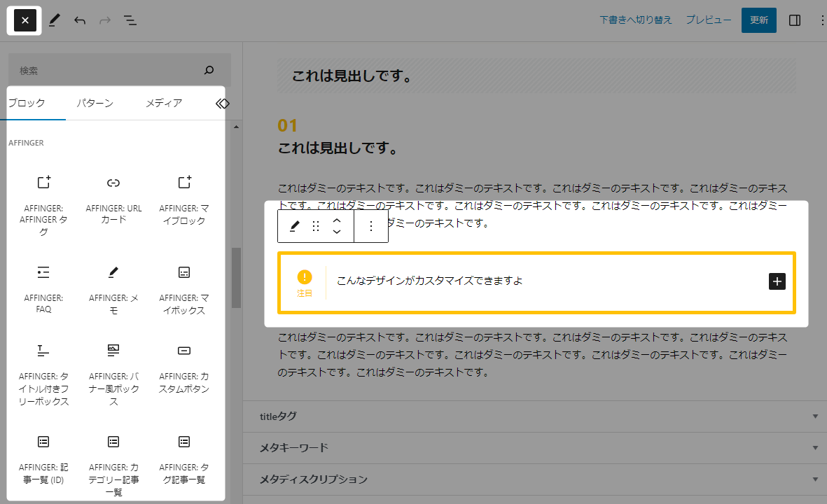This screenshot has width=827, height=504.
Task: Click the inserter scrollbar up arrow
Action: point(236,127)
